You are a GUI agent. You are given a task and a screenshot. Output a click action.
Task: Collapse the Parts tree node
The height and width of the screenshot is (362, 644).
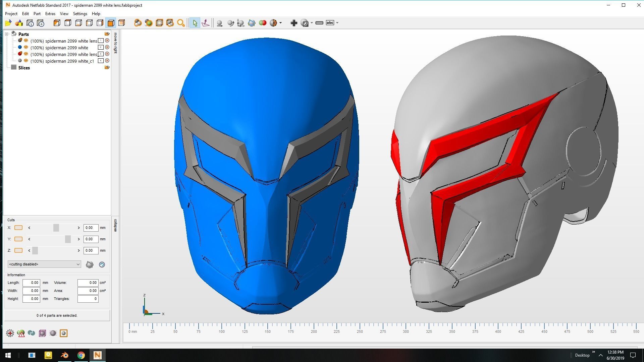pyautogui.click(x=6, y=34)
